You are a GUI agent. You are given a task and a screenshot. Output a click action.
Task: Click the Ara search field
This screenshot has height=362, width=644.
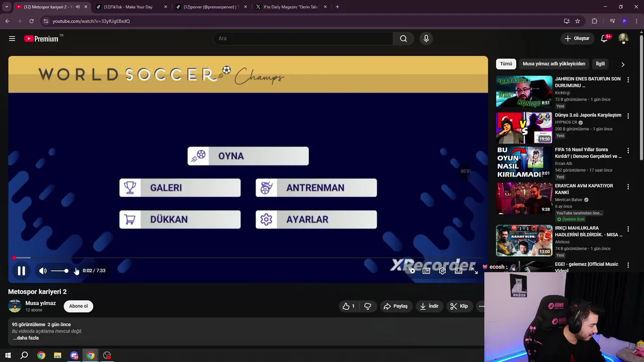point(303,39)
